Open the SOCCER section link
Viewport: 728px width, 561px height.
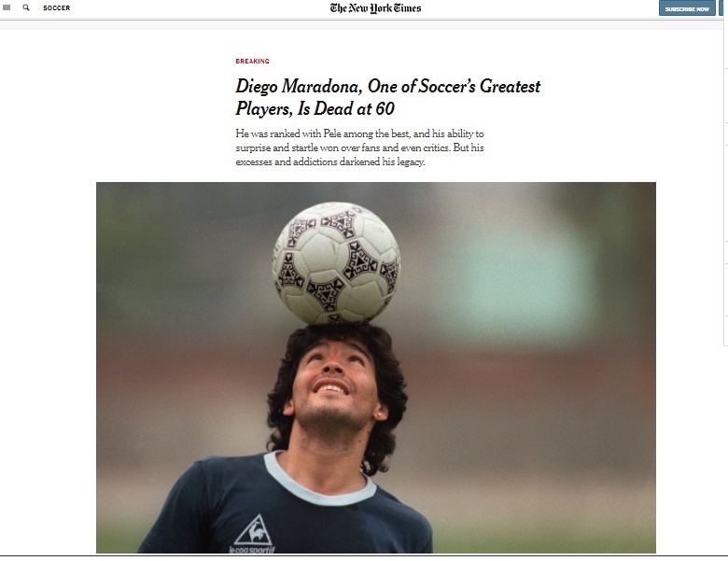click(57, 7)
